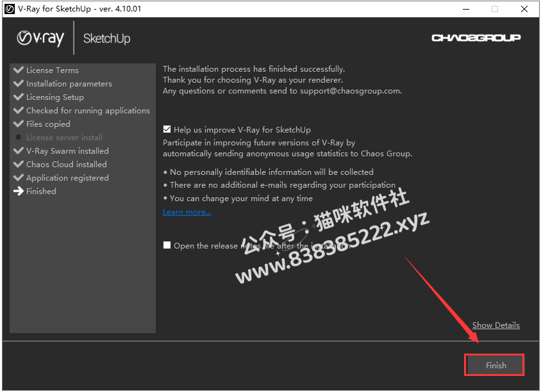Viewport: 541px width, 392px height.
Task: Click the installation finished successfully message
Action: pos(254,69)
